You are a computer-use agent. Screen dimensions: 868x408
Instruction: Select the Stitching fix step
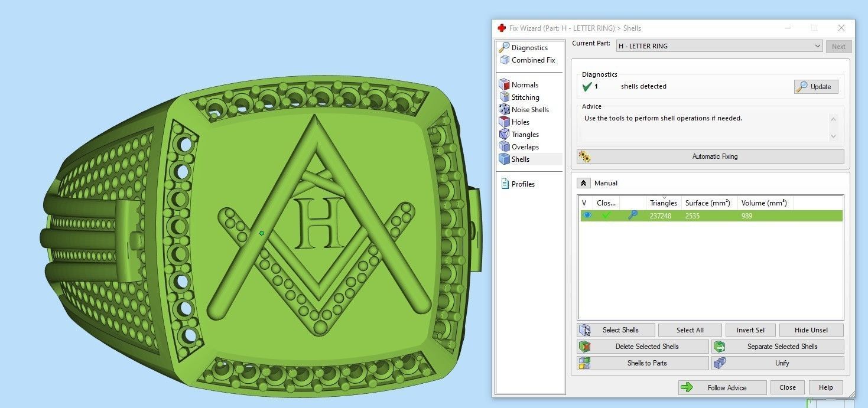tap(519, 97)
